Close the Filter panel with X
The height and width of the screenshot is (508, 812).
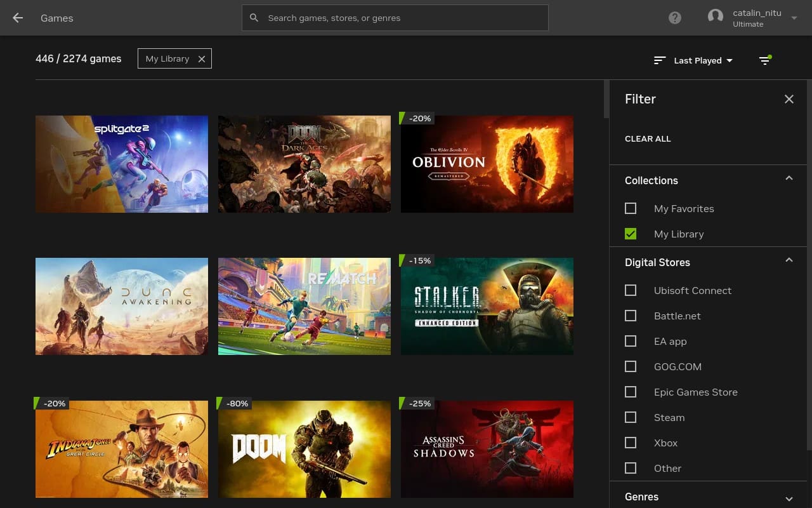[x=789, y=99]
